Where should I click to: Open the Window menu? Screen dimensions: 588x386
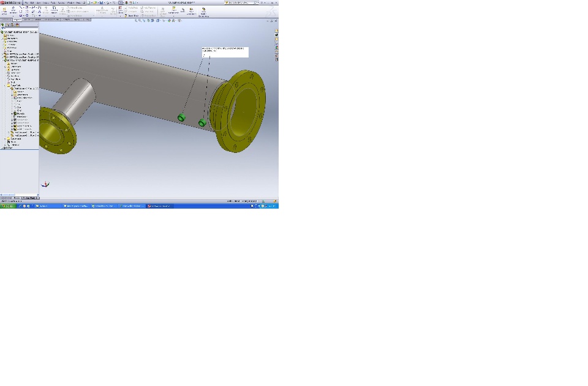pyautogui.click(x=70, y=2)
